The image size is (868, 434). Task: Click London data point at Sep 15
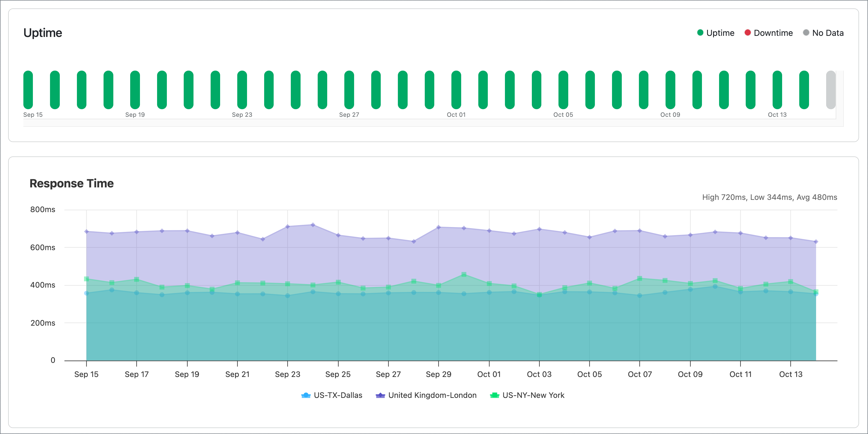[x=87, y=232]
